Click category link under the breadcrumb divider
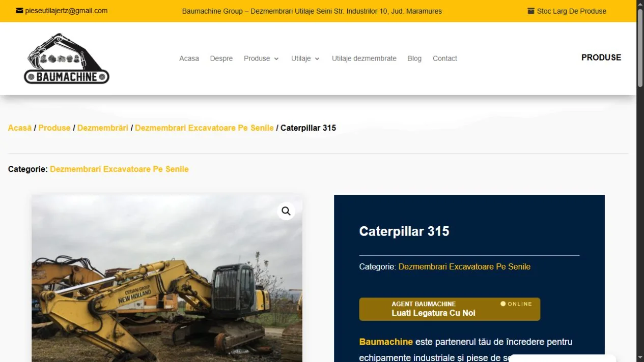The width and height of the screenshot is (644, 362). (x=119, y=169)
